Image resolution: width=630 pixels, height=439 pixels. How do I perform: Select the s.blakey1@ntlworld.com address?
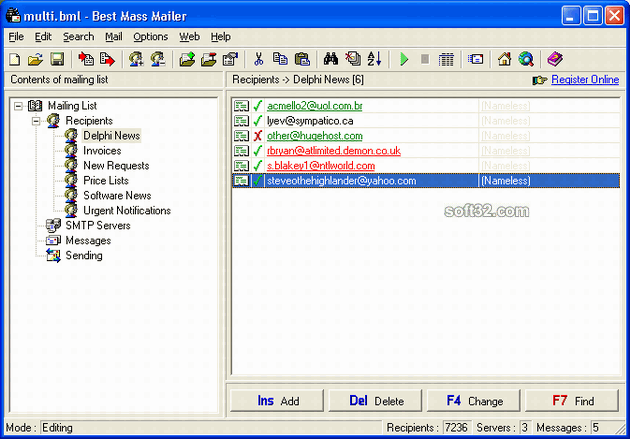click(321, 165)
